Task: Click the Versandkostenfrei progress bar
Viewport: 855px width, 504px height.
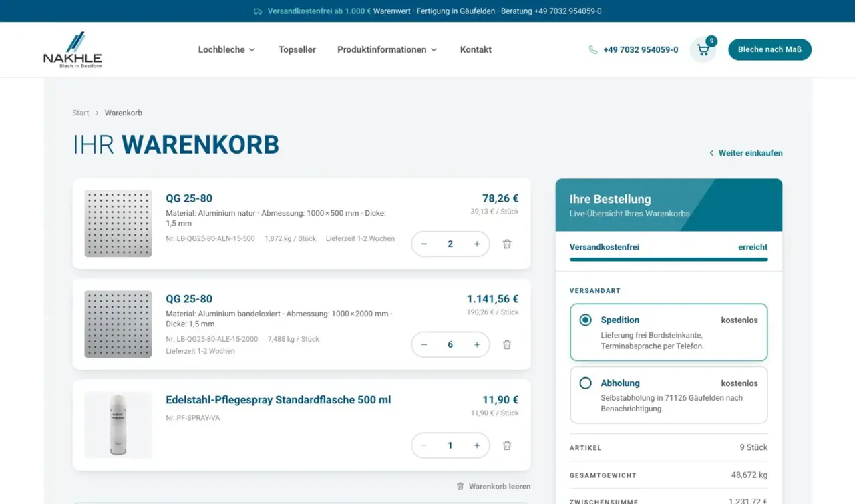Action: click(669, 260)
